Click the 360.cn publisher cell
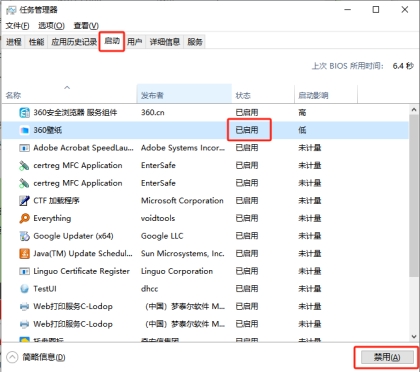This screenshot has width=420, height=372. pyautogui.click(x=153, y=113)
